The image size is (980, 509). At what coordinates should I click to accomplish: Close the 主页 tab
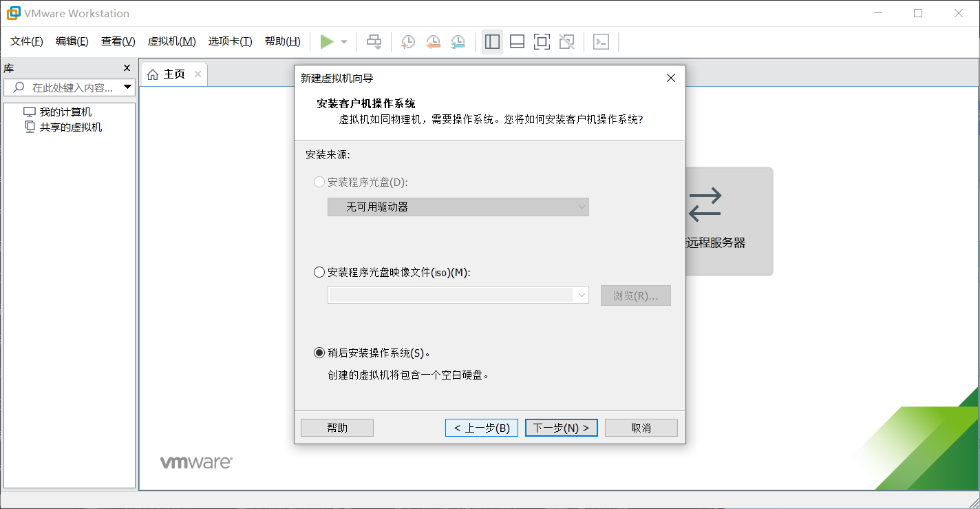pos(198,74)
